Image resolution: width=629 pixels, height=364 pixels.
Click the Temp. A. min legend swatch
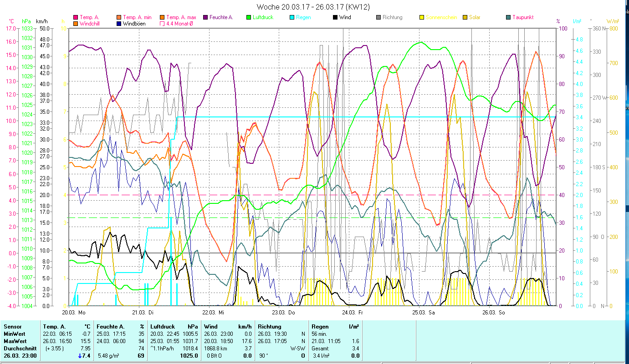tap(119, 18)
